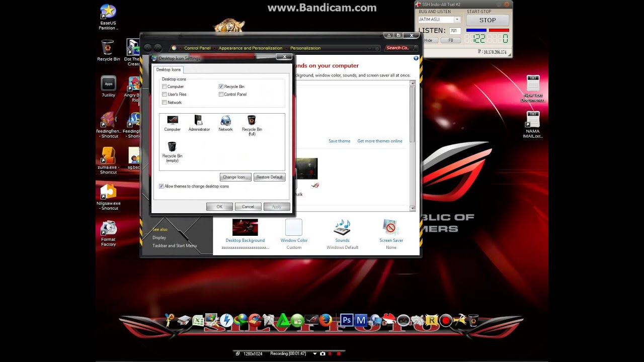Click the themes list vertical scrollbar
The image size is (644, 362).
pos(413,146)
